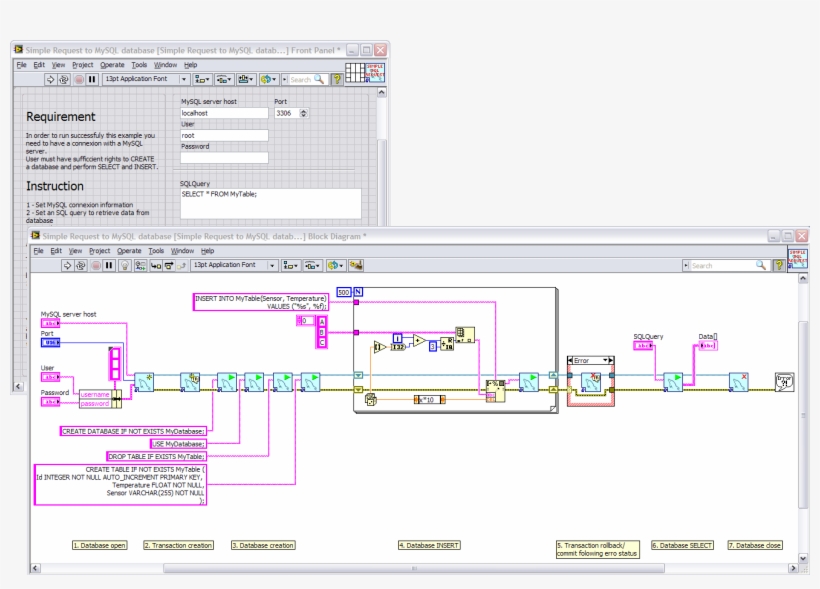Viewport: 820px width, 589px height.
Task: Click Step Over in Block Diagram toolbar
Action: [x=168, y=266]
